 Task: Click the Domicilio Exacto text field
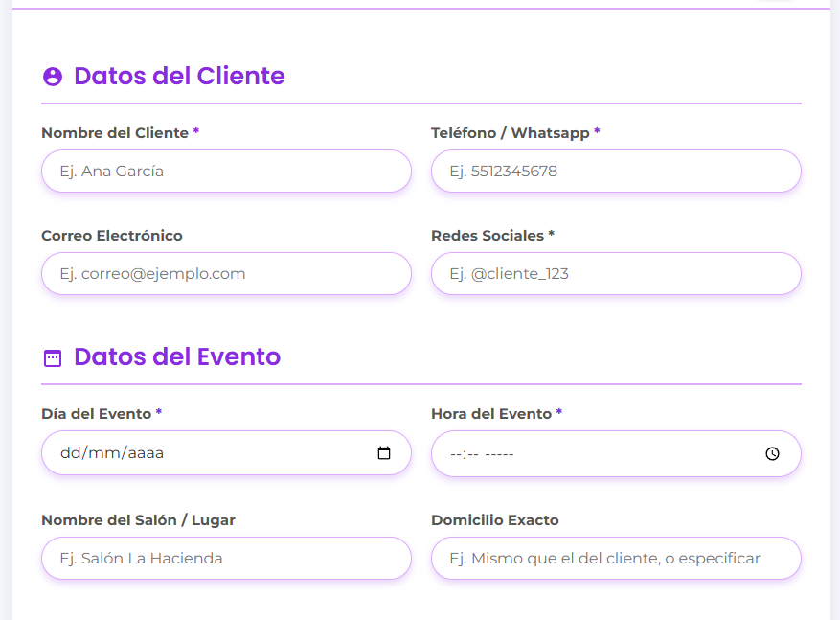tap(616, 559)
